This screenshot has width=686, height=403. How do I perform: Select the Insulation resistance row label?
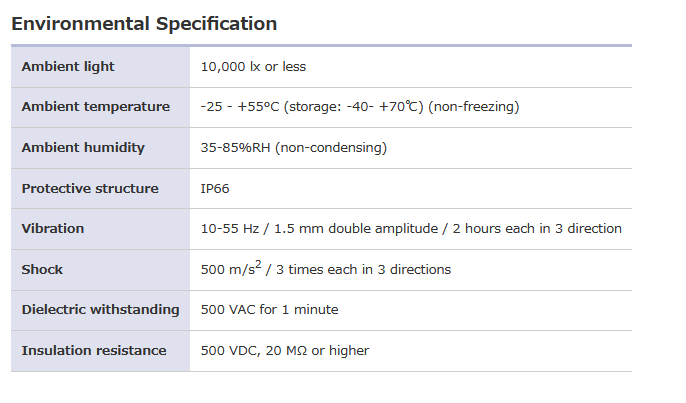[x=94, y=351]
